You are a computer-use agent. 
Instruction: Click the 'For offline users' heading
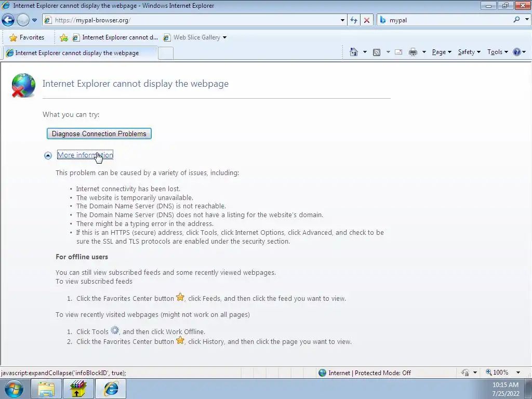pyautogui.click(x=82, y=257)
